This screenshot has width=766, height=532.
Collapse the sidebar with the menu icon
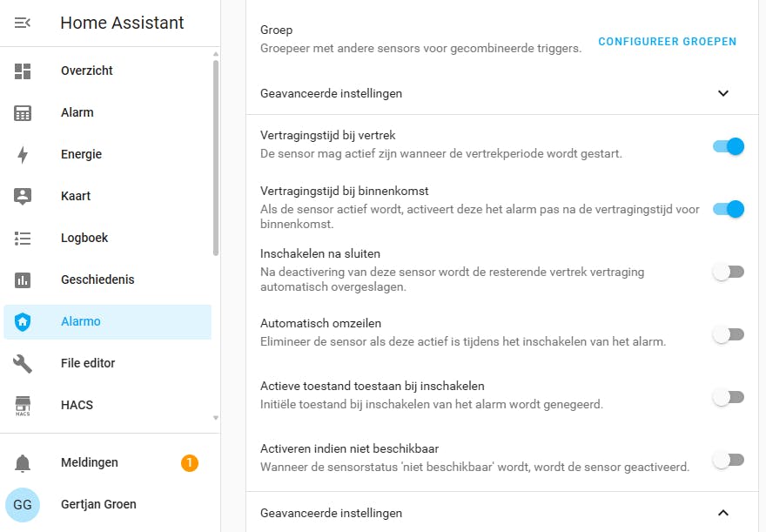click(23, 23)
